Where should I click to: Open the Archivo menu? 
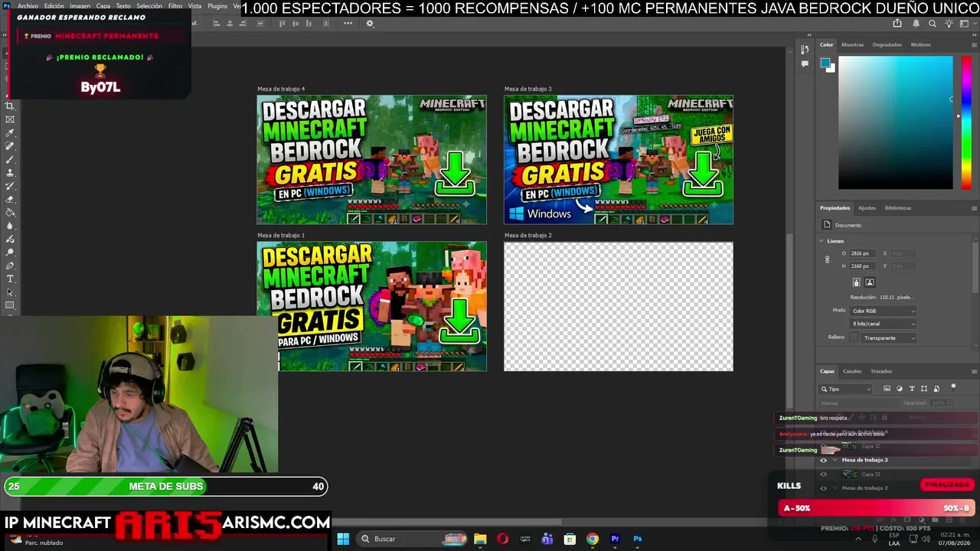click(28, 6)
